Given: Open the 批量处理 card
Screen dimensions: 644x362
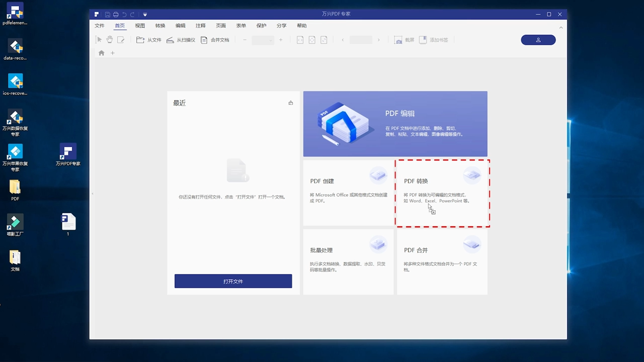Looking at the screenshot, I should pos(349,261).
